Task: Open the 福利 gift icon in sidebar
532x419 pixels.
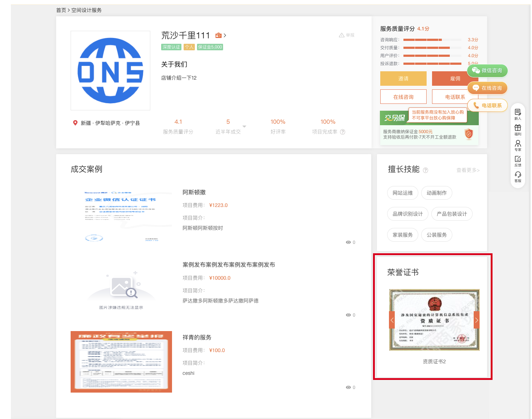Action: click(518, 128)
